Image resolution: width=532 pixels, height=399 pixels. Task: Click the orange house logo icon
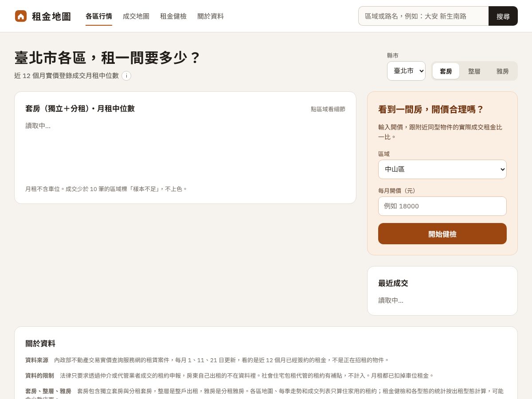(x=21, y=16)
